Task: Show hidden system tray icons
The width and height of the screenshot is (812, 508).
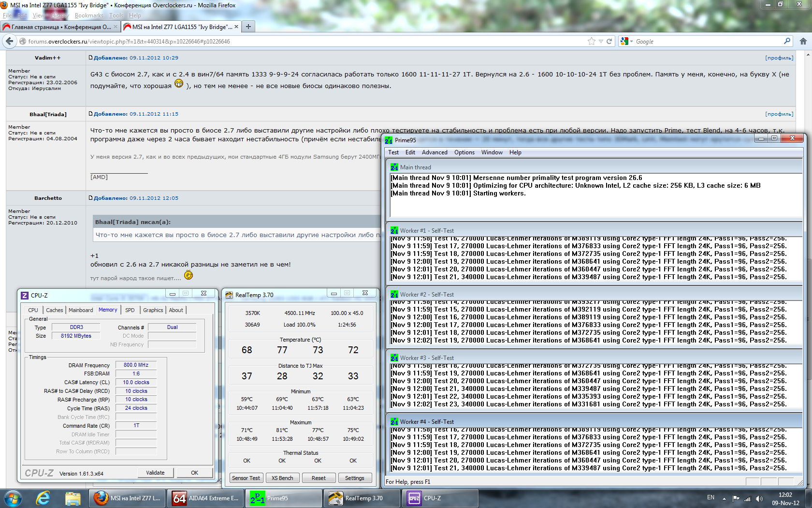Action: tap(724, 498)
